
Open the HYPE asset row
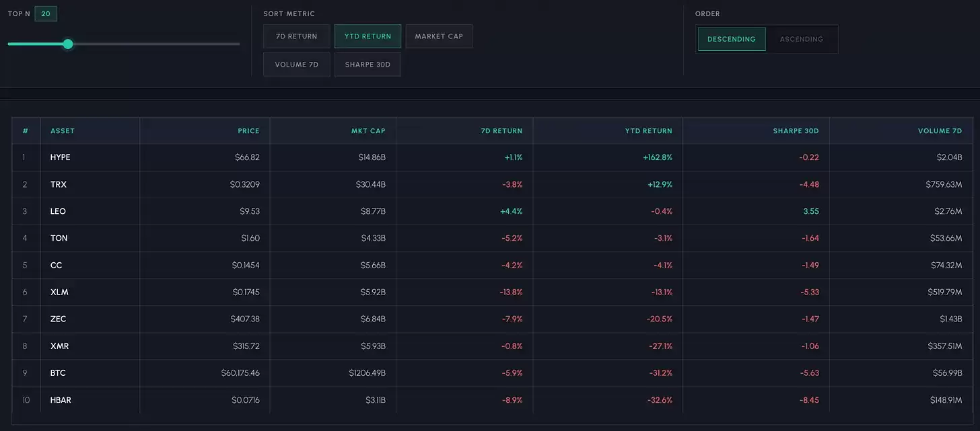493,157
